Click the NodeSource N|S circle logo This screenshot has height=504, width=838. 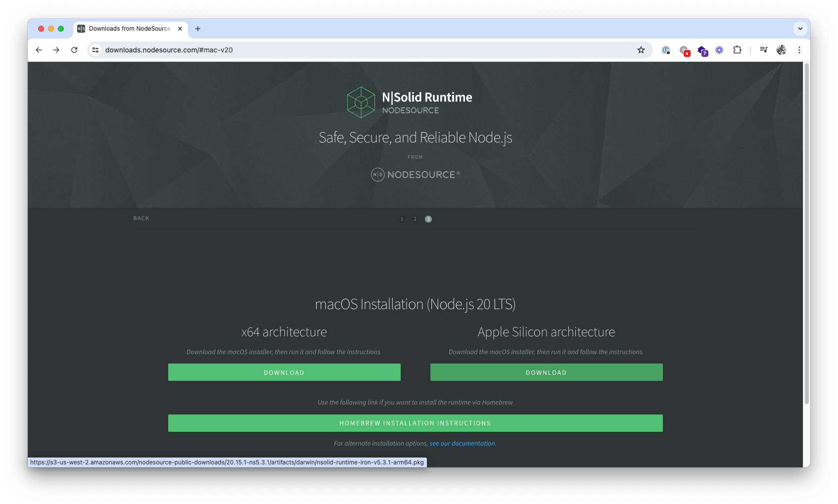378,175
